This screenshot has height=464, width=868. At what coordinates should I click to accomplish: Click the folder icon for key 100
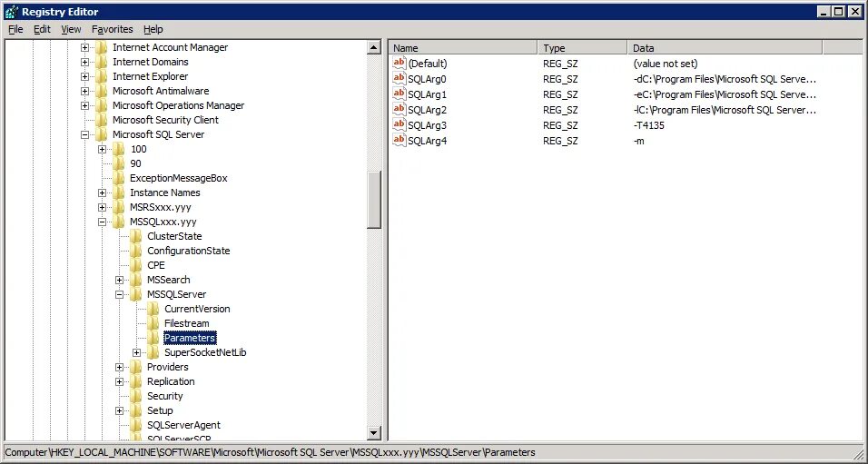pos(119,149)
